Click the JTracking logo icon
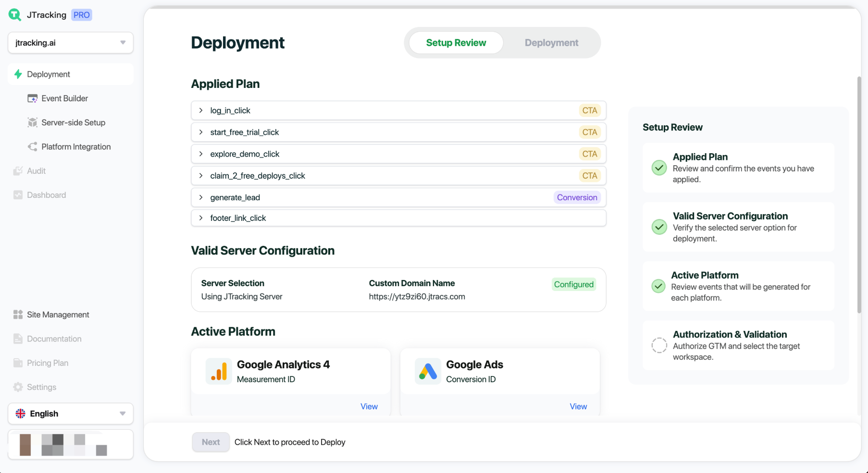868x473 pixels. (x=15, y=15)
